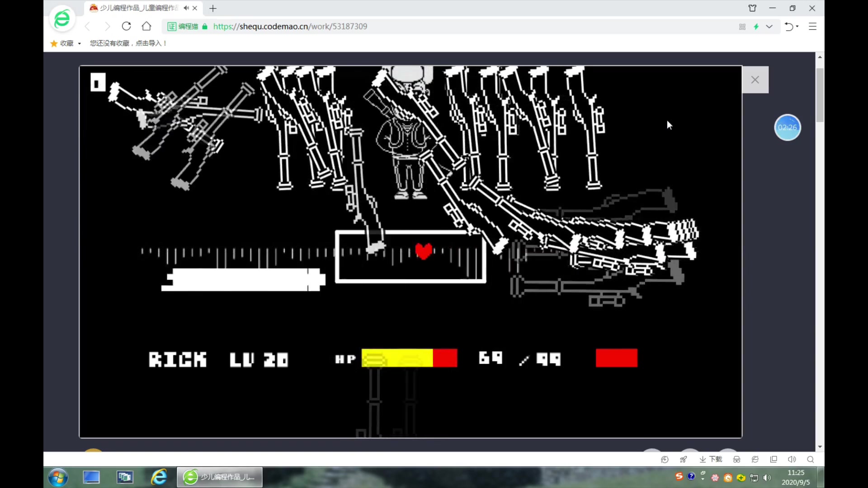Mute the tab audio speaker icon
Image resolution: width=868 pixels, height=488 pixels.
[x=186, y=8]
